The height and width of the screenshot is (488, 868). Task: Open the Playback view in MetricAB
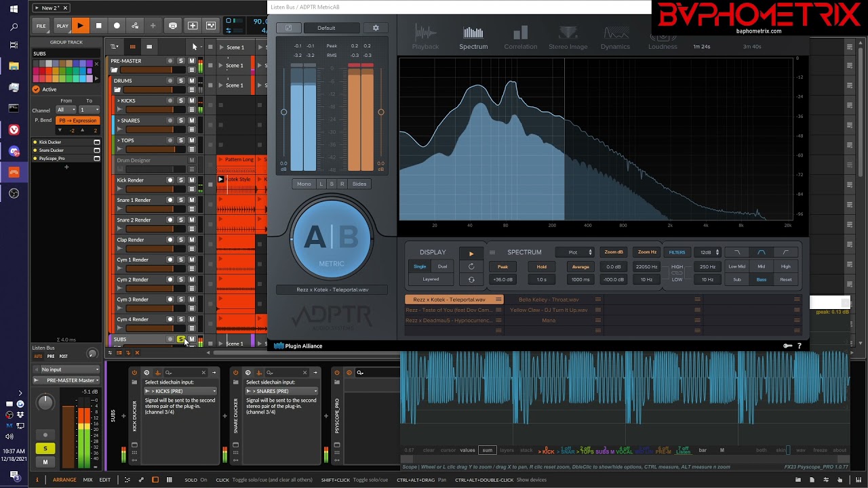425,38
